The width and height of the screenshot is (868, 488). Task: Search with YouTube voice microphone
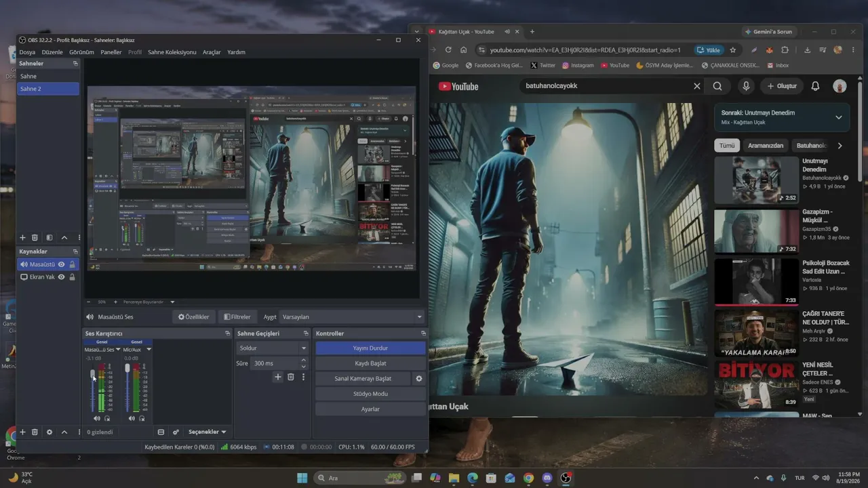coord(746,86)
